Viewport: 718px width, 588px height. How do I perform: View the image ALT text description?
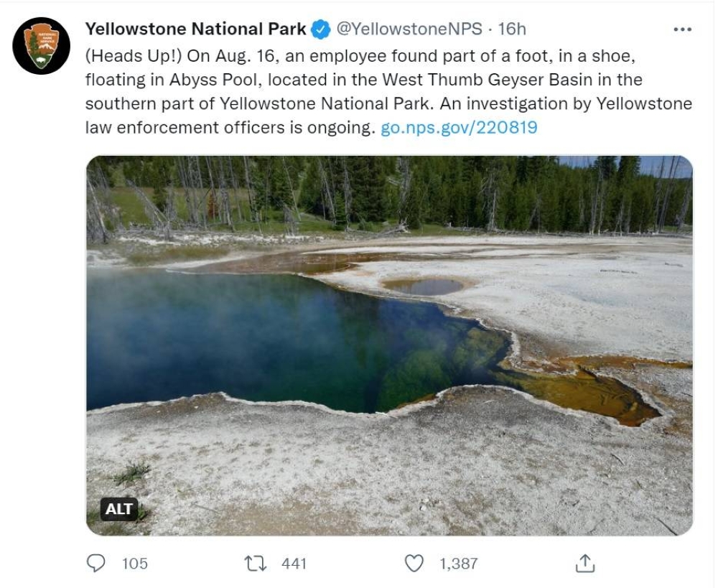tap(119, 510)
